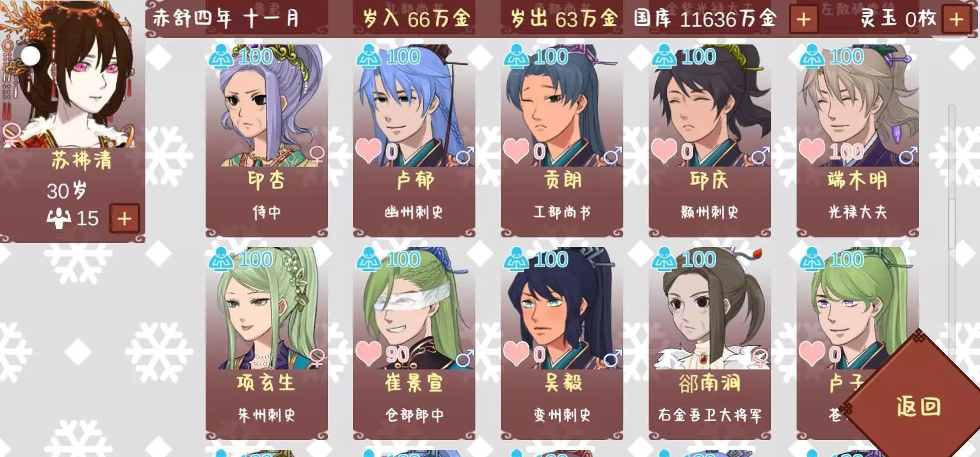
Task: Click the female symbol on 项玄生's card
Action: (317, 357)
